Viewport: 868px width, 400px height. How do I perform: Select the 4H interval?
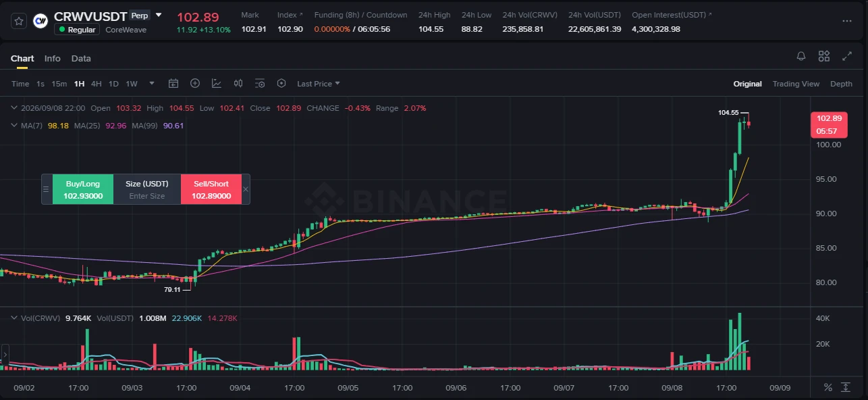97,84
